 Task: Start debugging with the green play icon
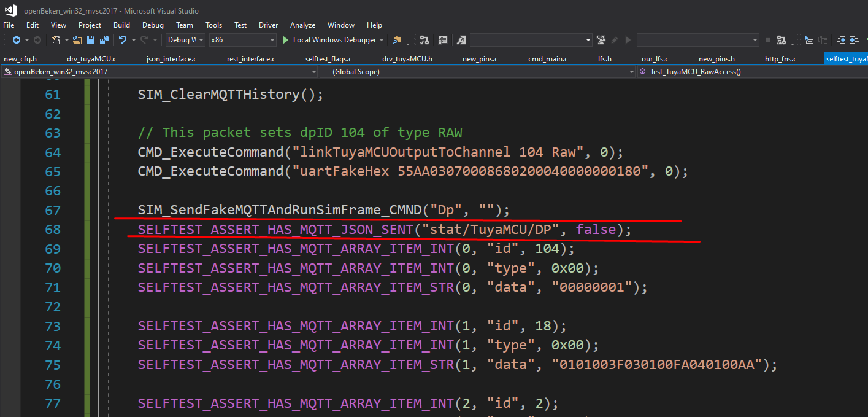tap(285, 40)
